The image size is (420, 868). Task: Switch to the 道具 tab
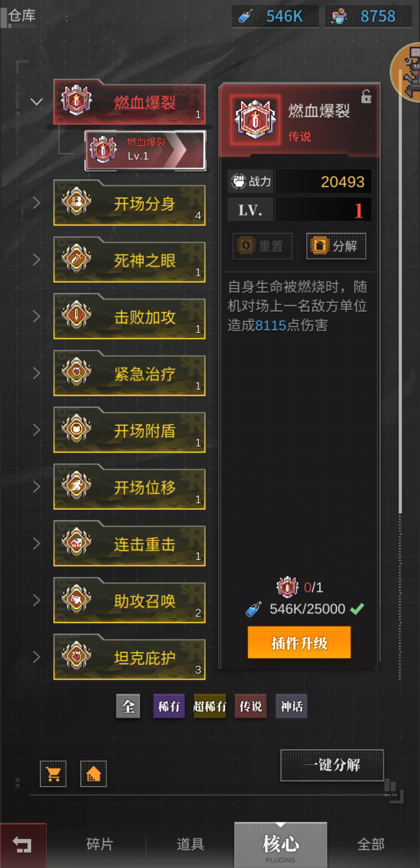(x=190, y=844)
